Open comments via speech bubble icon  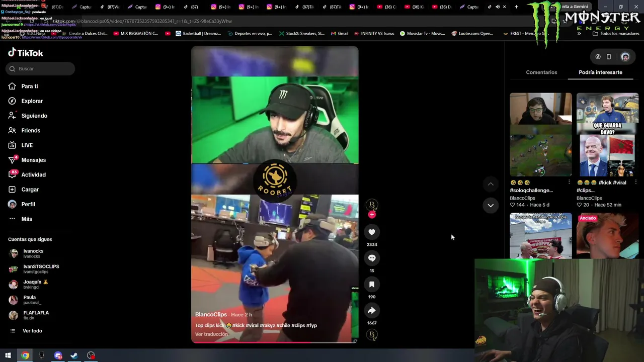(x=372, y=258)
